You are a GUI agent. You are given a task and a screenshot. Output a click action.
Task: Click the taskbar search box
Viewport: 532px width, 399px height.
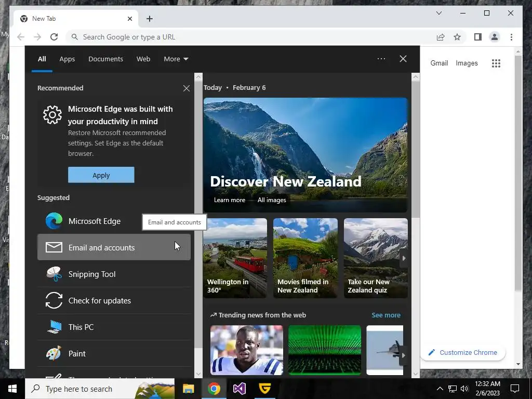pos(100,389)
